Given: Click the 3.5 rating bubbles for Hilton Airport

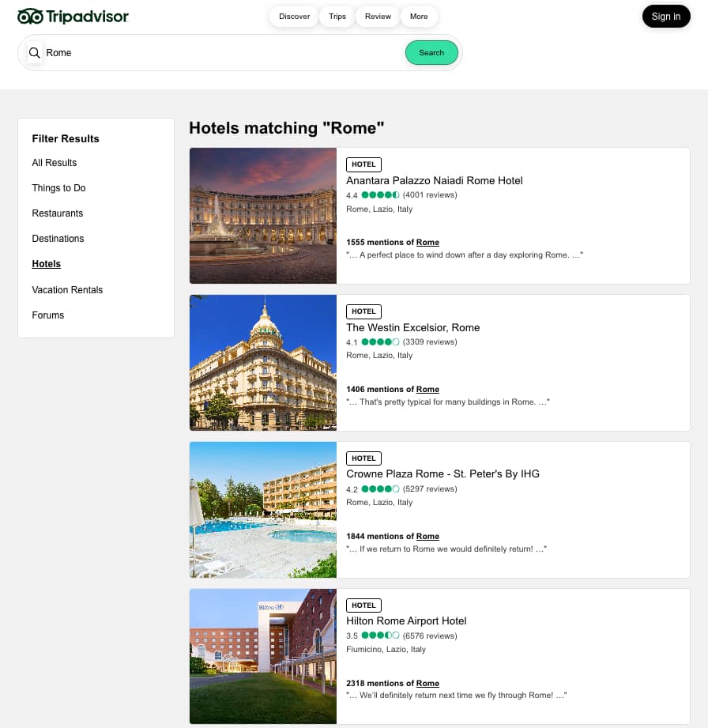Looking at the screenshot, I should tap(380, 636).
